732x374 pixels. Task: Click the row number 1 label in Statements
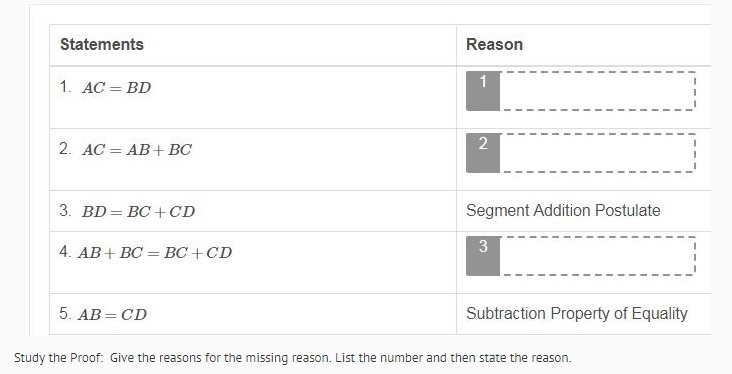click(65, 87)
